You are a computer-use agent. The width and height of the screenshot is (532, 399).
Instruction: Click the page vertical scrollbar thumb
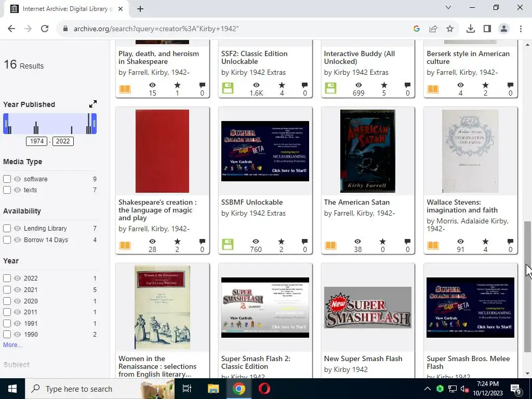(528, 287)
